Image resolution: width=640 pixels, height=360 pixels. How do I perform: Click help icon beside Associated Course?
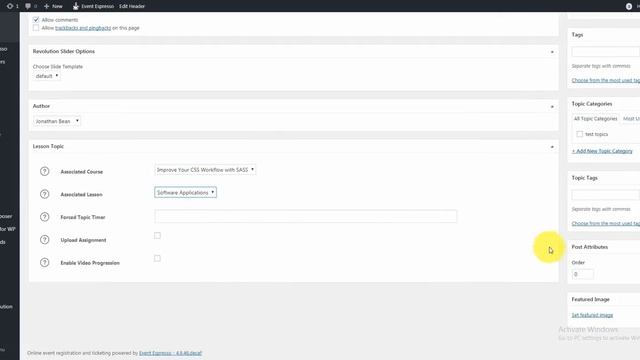coord(44,171)
